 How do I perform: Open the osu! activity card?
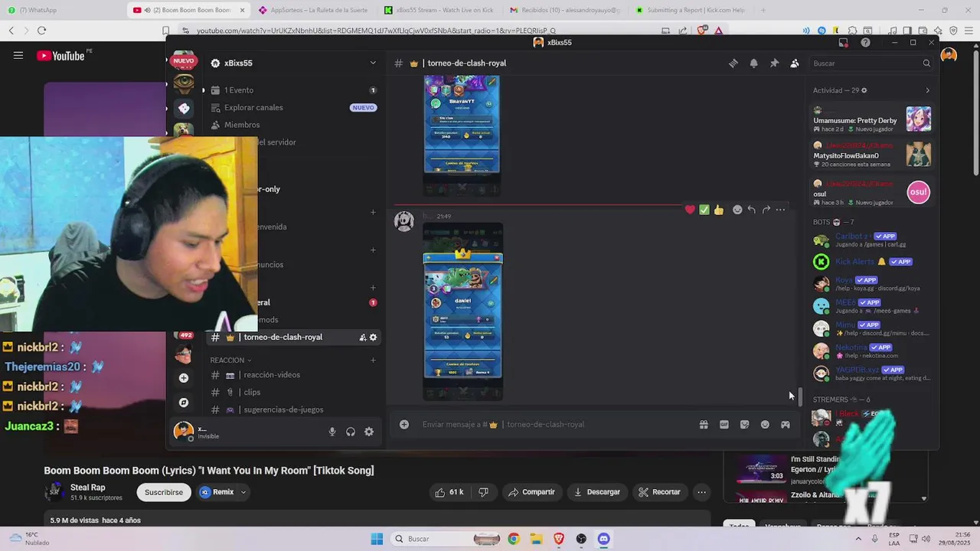872,193
